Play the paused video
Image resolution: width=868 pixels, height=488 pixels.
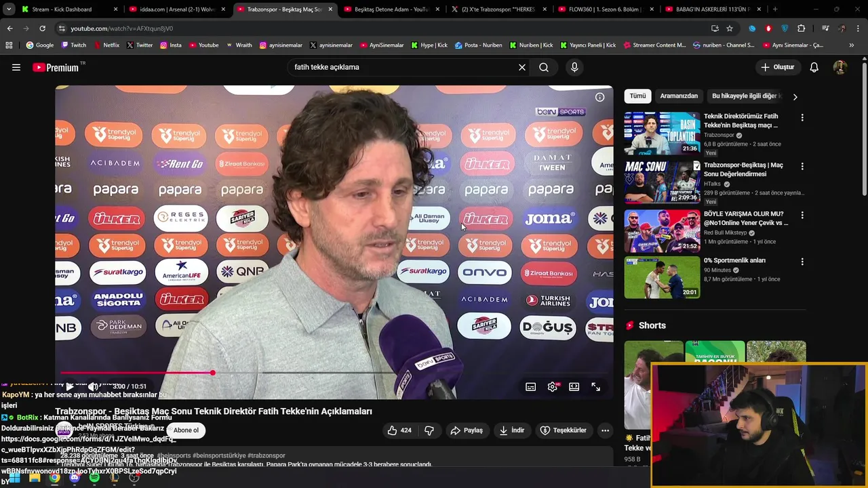pos(69,386)
